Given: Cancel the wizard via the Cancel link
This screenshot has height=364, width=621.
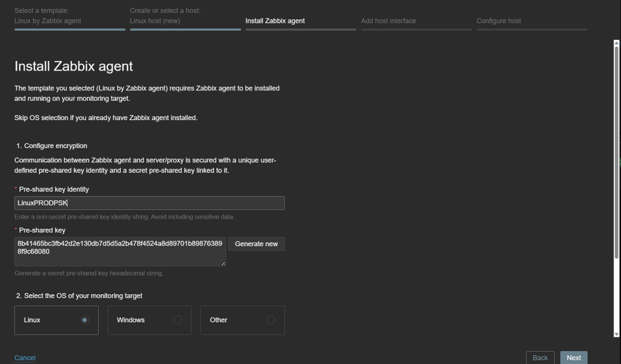Looking at the screenshot, I should [25, 358].
